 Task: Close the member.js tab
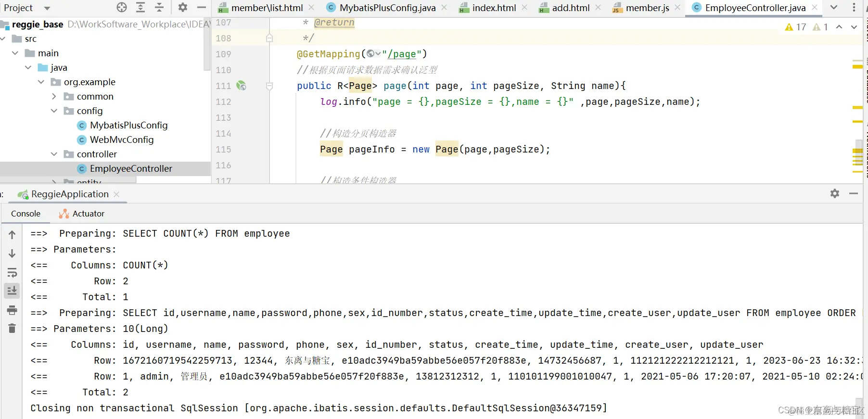[x=677, y=8]
